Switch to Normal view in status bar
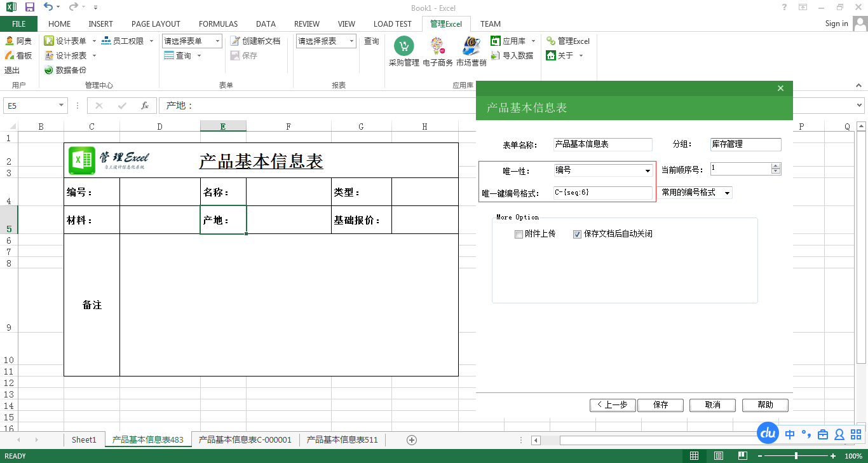The height and width of the screenshot is (463, 868). coord(695,456)
